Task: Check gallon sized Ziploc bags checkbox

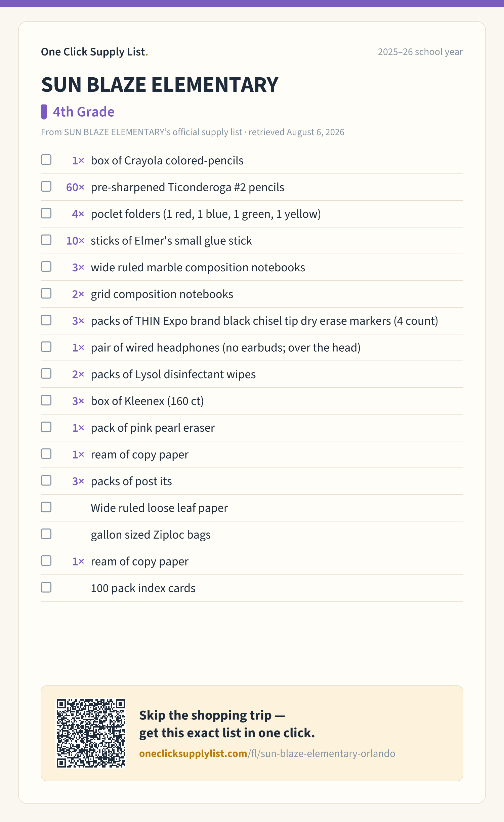Action: [46, 534]
